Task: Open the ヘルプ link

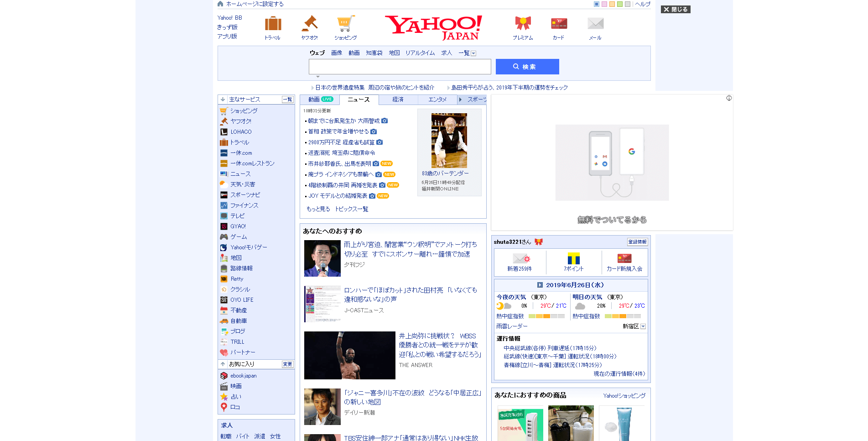Action: coord(643,4)
